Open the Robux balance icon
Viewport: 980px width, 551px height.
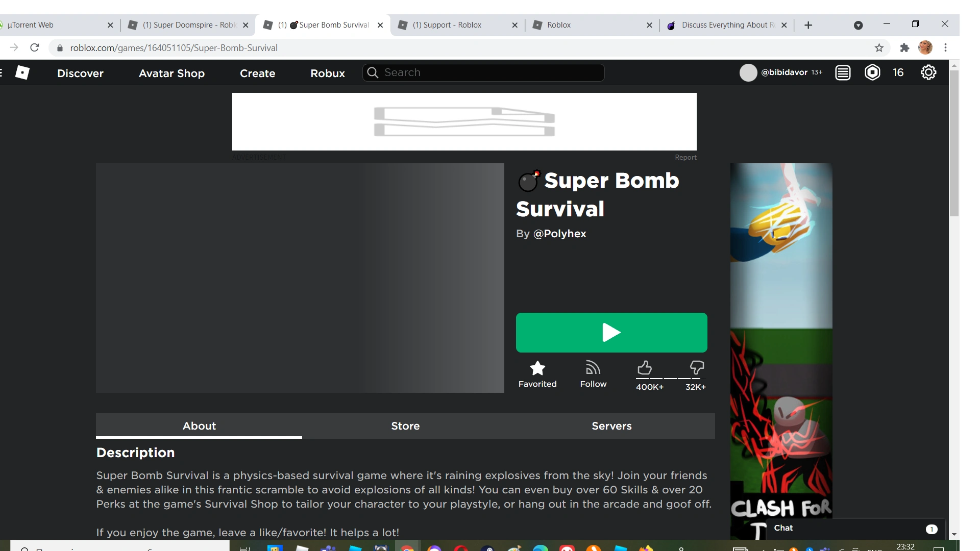tap(872, 72)
